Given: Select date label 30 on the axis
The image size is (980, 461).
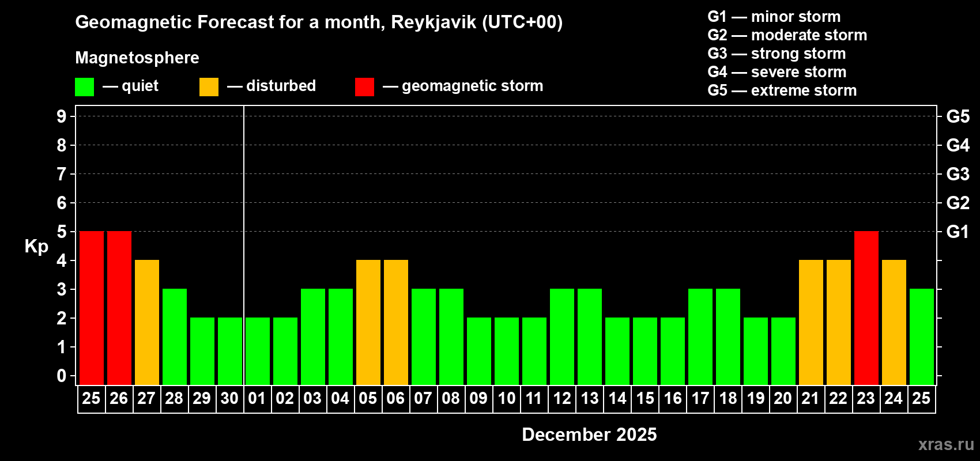Looking at the screenshot, I should click(x=229, y=399).
